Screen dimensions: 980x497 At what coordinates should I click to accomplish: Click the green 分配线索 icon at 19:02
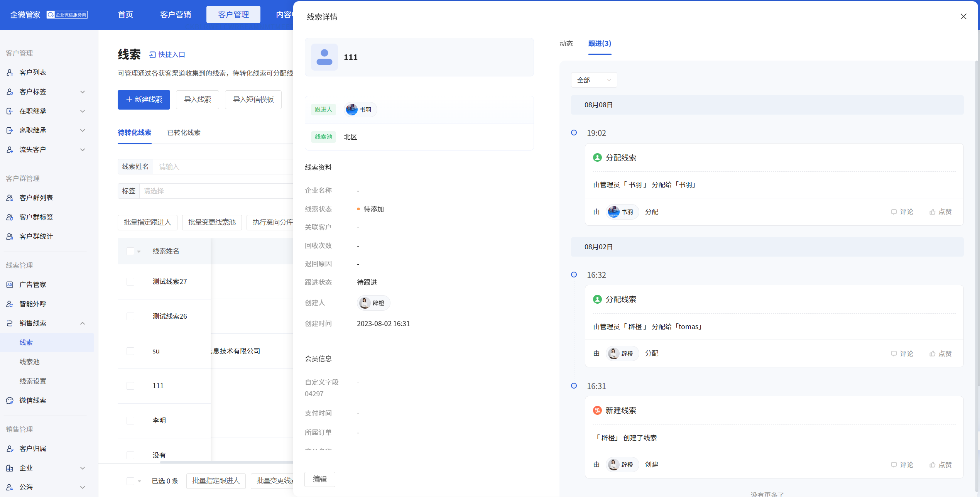tap(597, 157)
